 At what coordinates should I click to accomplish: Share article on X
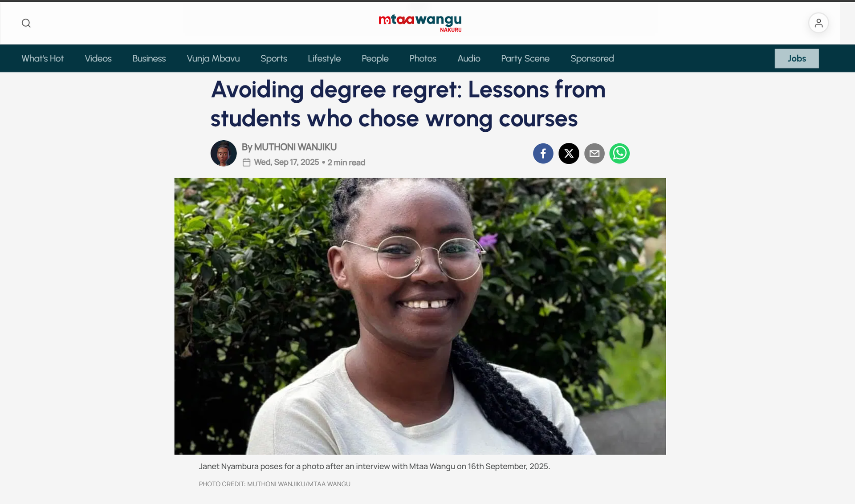point(569,154)
